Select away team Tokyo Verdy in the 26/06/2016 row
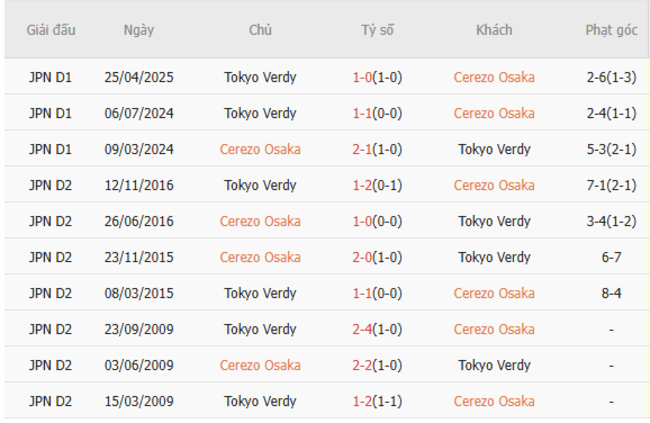650x423 pixels. [494, 221]
